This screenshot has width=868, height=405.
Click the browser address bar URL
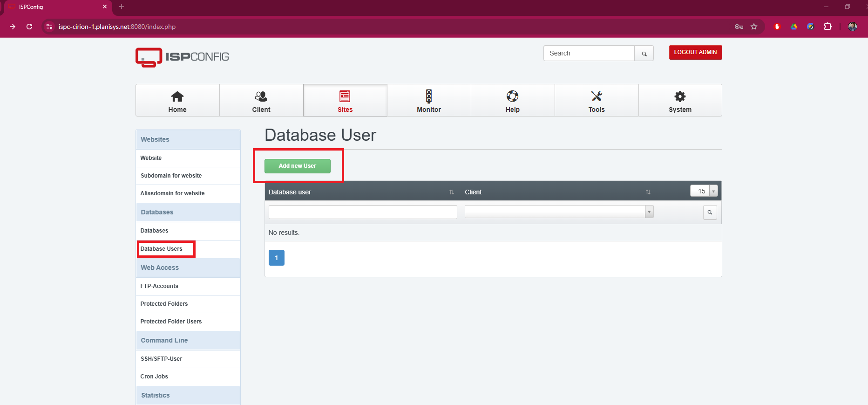coord(117,27)
